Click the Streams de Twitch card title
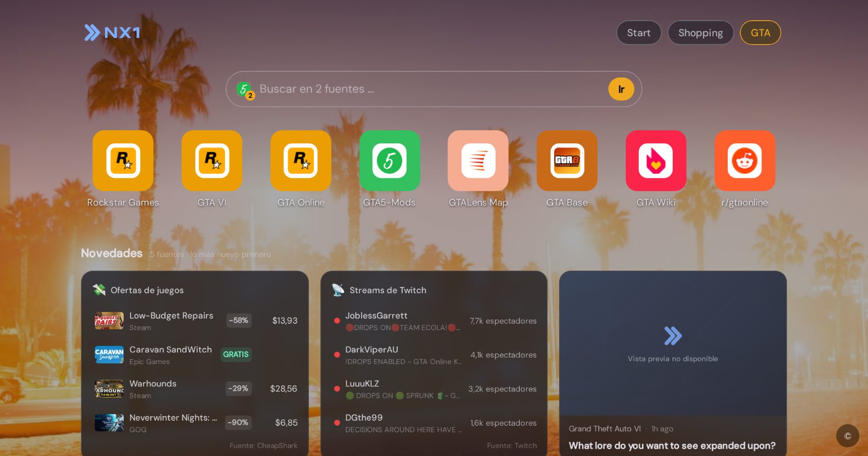 click(x=388, y=290)
